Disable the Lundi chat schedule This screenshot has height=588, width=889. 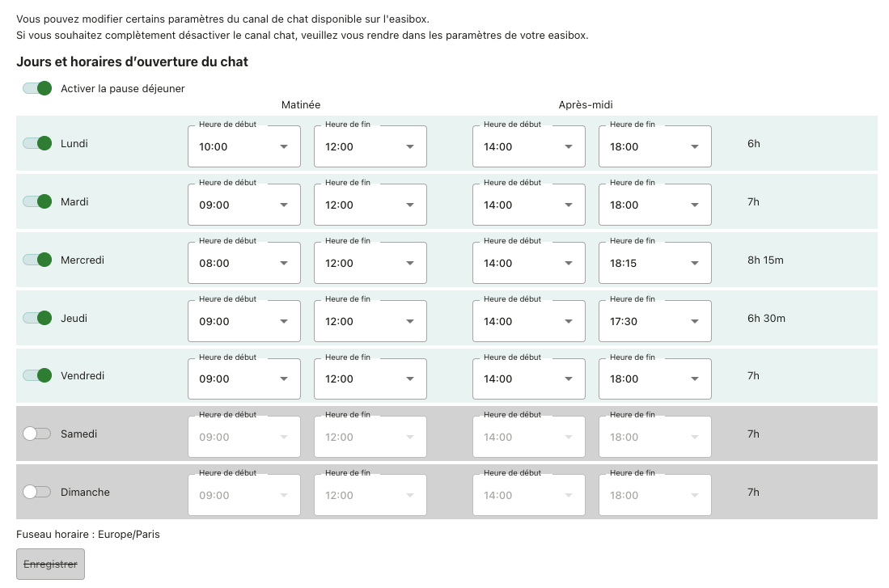tap(37, 143)
